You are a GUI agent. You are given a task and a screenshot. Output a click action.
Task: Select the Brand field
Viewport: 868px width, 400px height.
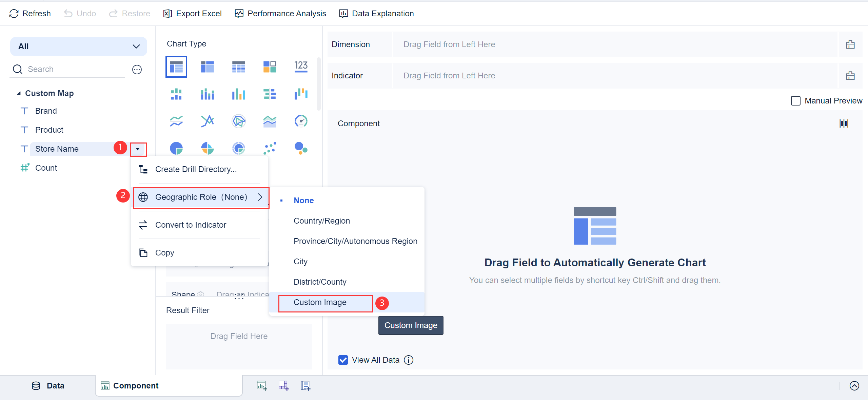pos(46,111)
